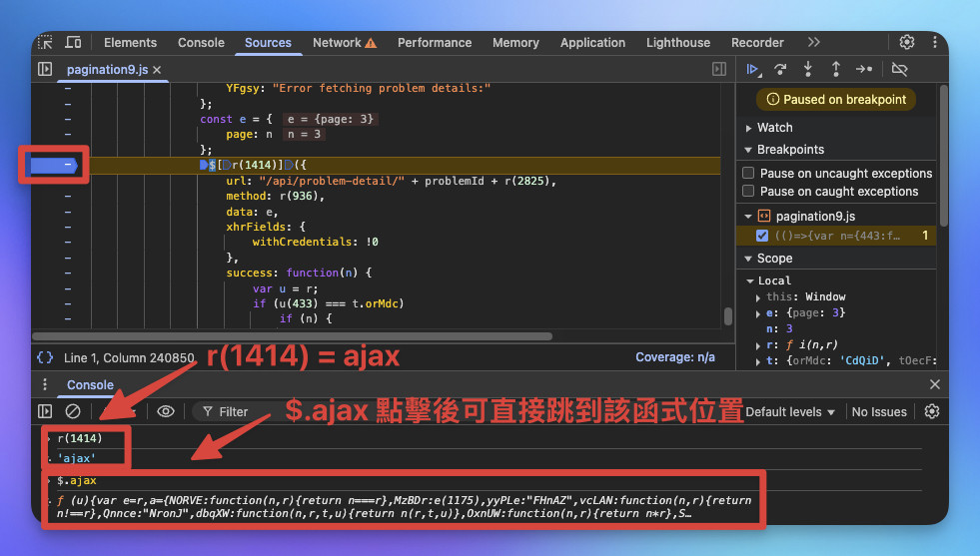The width and height of the screenshot is (980, 556).
Task: Select the Sources tab
Action: 268,43
